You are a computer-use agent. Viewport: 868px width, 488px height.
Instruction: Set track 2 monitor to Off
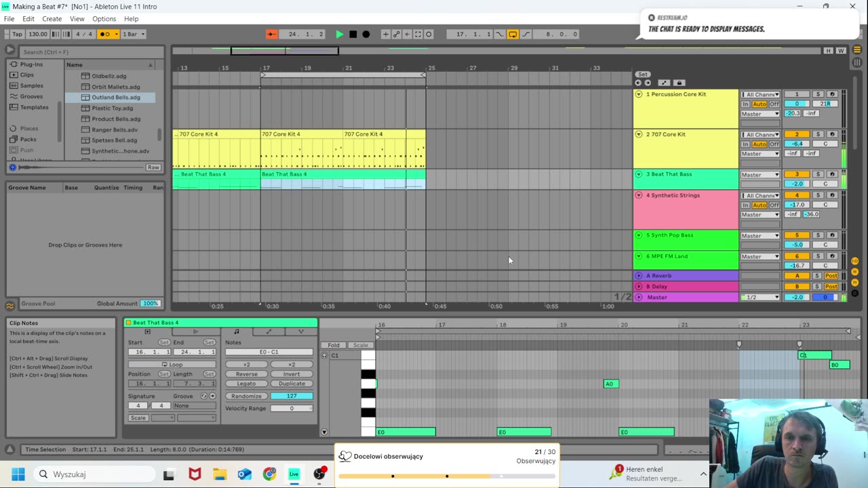click(x=774, y=144)
